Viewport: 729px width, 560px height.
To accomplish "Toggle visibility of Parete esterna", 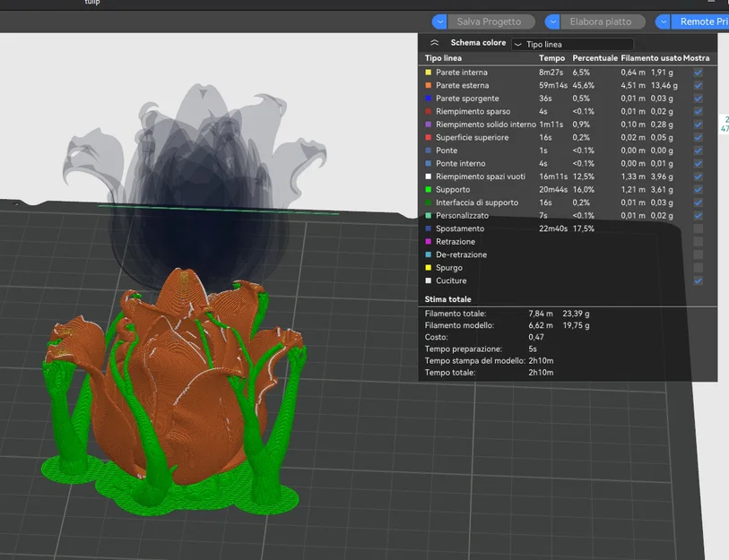I will click(698, 85).
